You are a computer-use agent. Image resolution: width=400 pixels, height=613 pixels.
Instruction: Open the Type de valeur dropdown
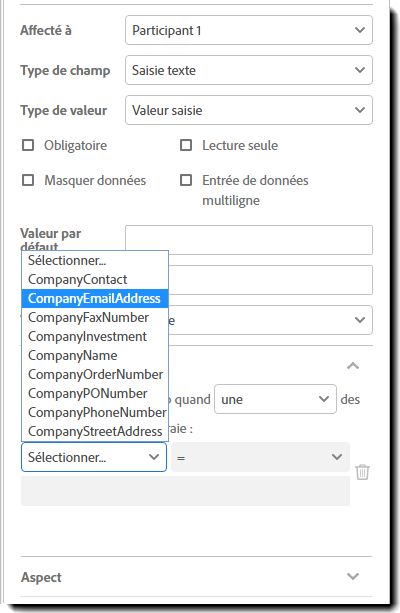point(249,110)
